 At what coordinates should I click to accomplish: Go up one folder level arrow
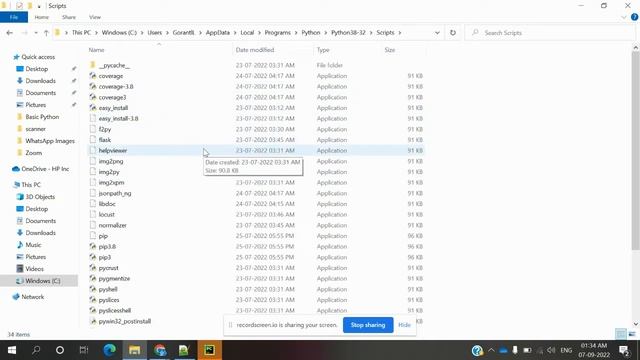[46, 33]
